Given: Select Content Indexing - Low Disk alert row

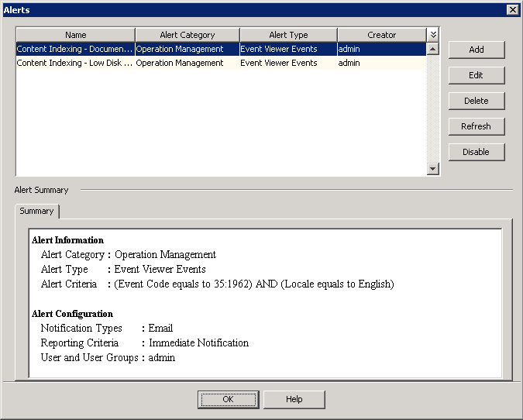Looking at the screenshot, I should [x=75, y=64].
